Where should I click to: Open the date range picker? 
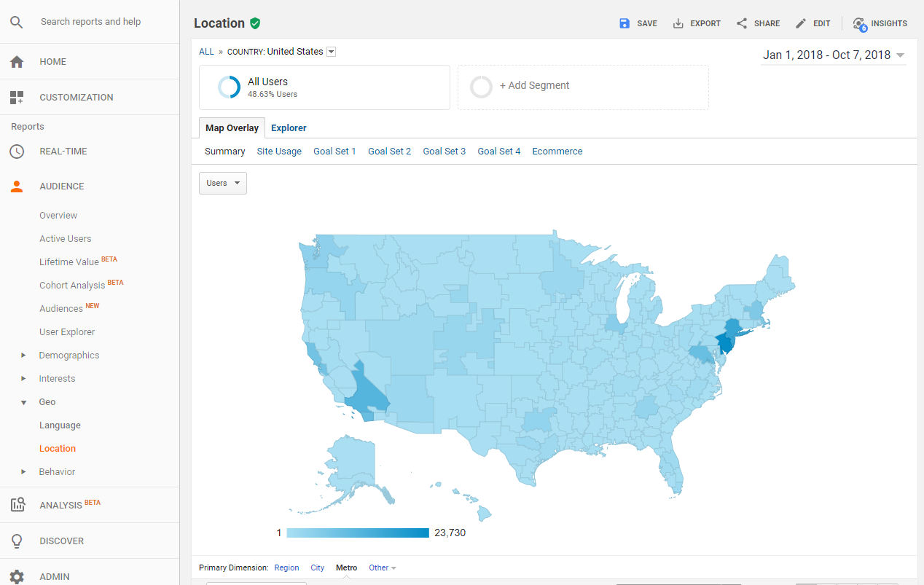(x=833, y=55)
